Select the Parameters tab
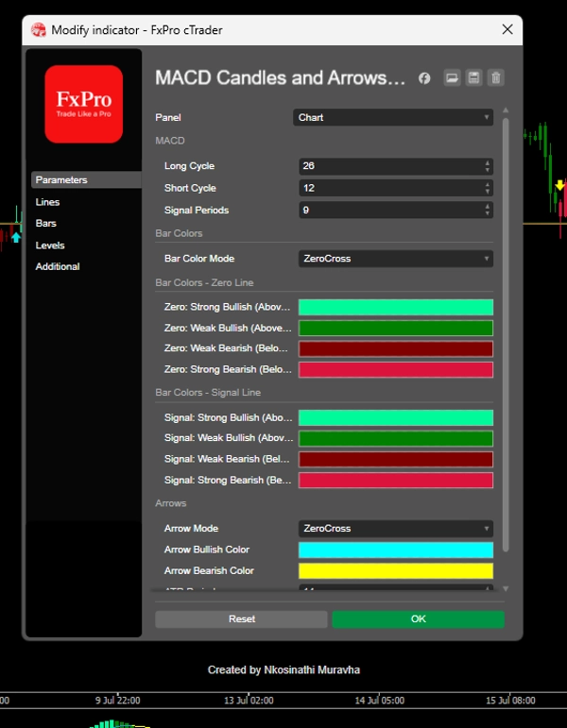Screen dimensions: 567x728 click(x=86, y=179)
